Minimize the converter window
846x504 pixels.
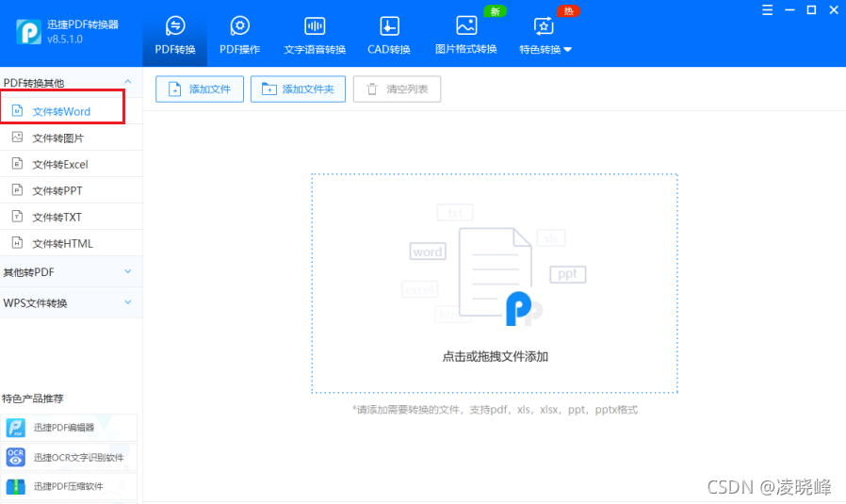(789, 9)
